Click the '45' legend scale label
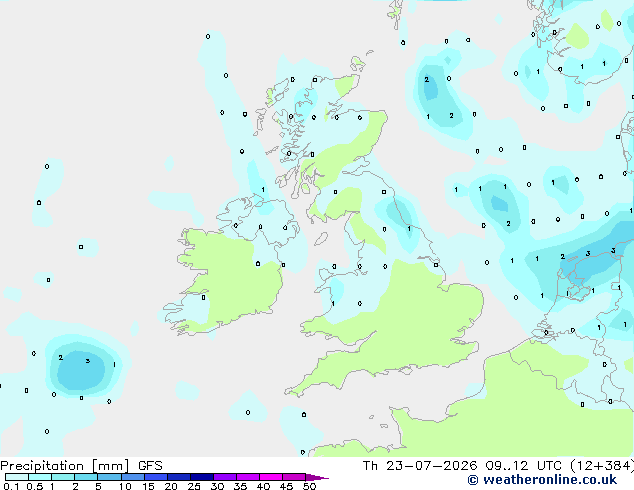The image size is (634, 490). pyautogui.click(x=286, y=486)
